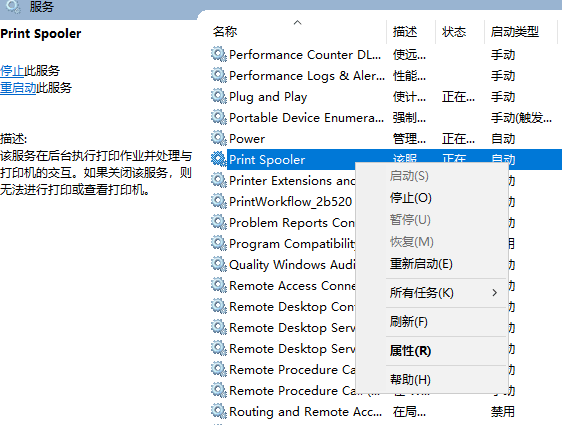Click the Services gear icon in title area
The height and width of the screenshot is (425, 562).
tap(13, 6)
